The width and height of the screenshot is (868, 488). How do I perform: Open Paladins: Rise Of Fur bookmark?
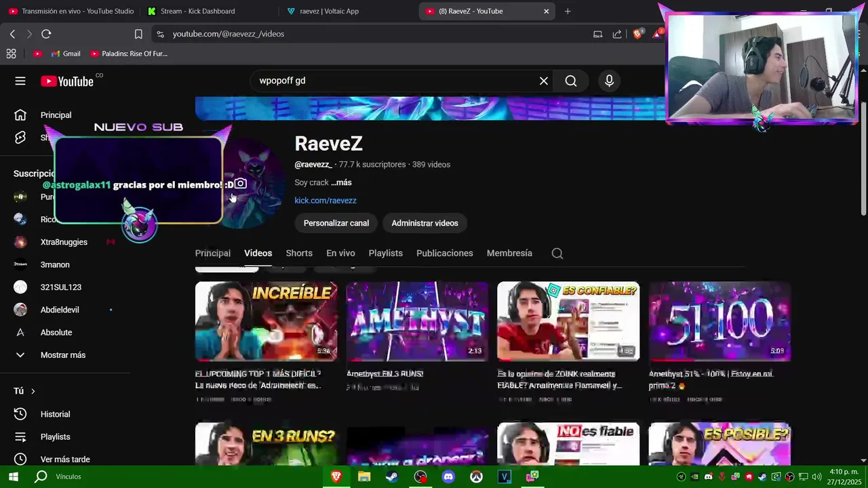coord(129,54)
